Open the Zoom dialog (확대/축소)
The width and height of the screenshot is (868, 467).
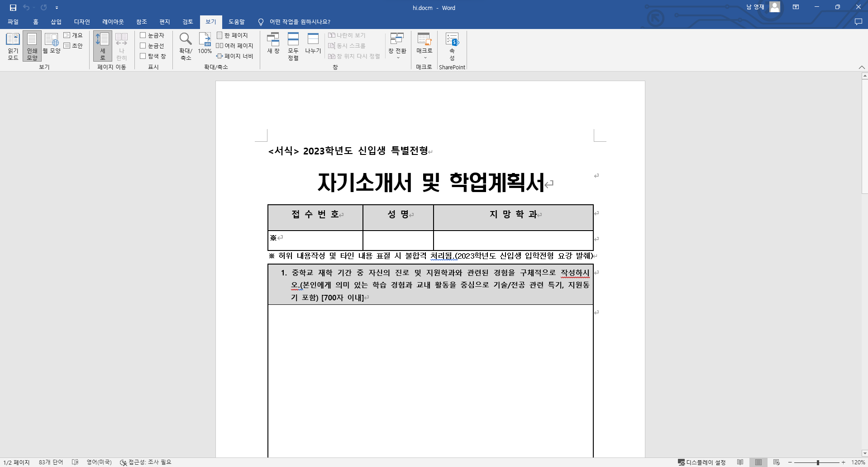[186, 46]
